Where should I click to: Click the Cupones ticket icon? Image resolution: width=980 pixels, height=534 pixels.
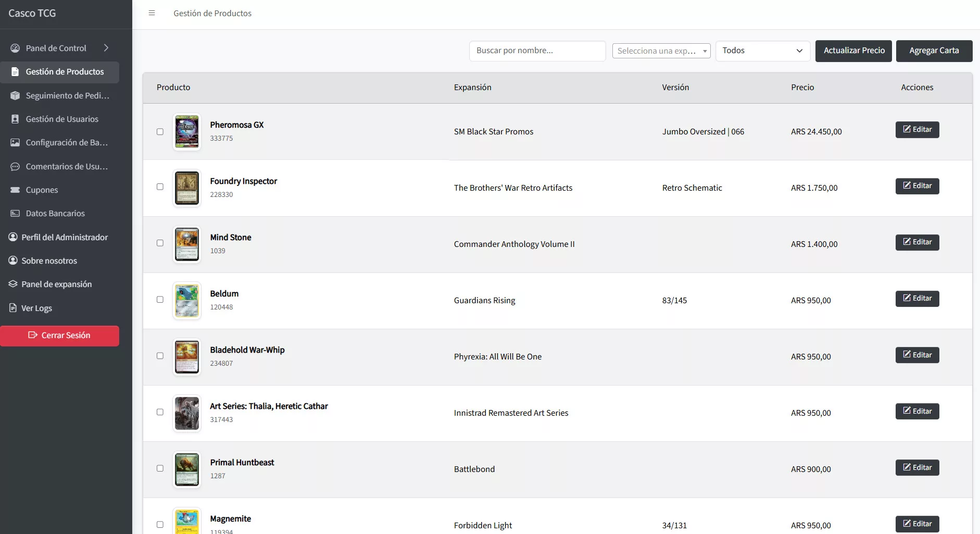pyautogui.click(x=15, y=190)
